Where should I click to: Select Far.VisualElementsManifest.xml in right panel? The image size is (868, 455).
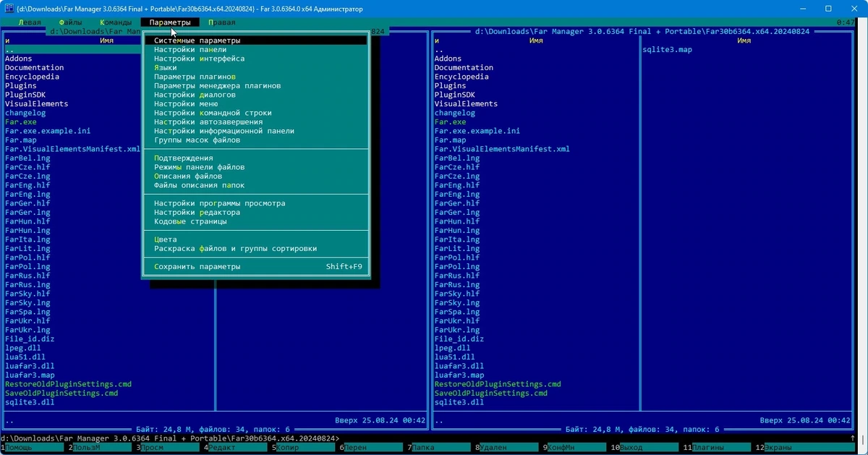pyautogui.click(x=502, y=149)
